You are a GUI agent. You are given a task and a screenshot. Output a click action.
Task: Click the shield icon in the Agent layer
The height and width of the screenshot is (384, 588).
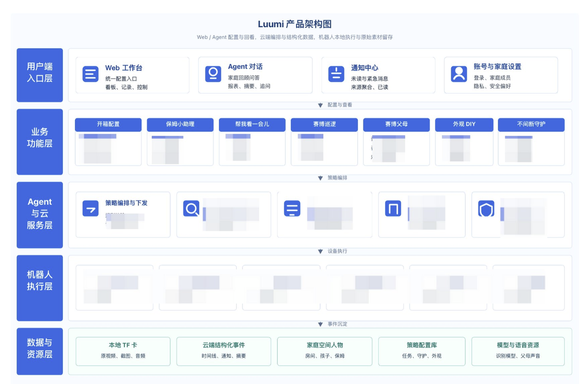coord(486,208)
